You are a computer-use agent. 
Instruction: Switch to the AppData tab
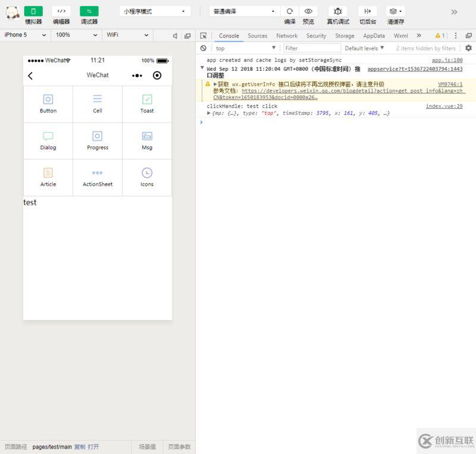[374, 36]
